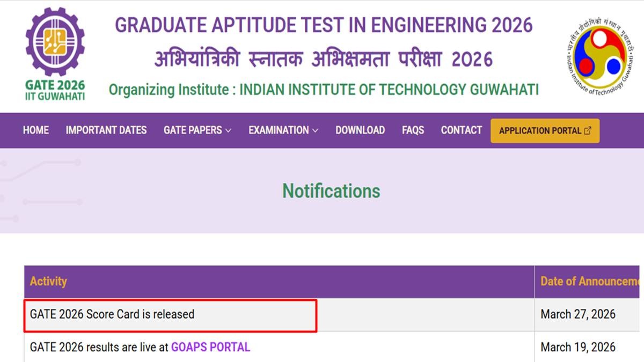Expand the GATE PAPERS dropdown menu
The image size is (644, 362).
click(x=197, y=130)
